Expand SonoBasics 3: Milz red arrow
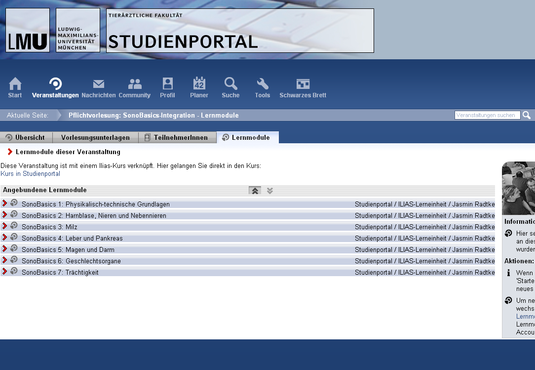 click(4, 226)
